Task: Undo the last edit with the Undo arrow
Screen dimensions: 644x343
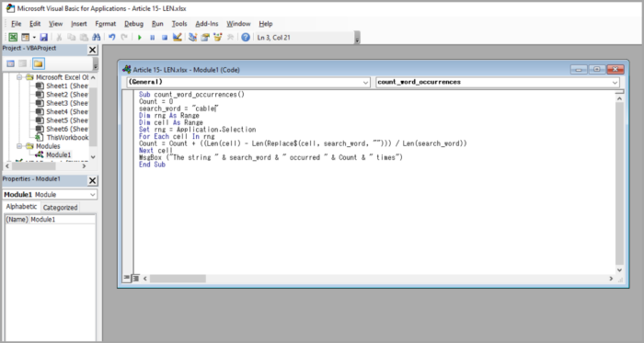Action: (x=111, y=38)
